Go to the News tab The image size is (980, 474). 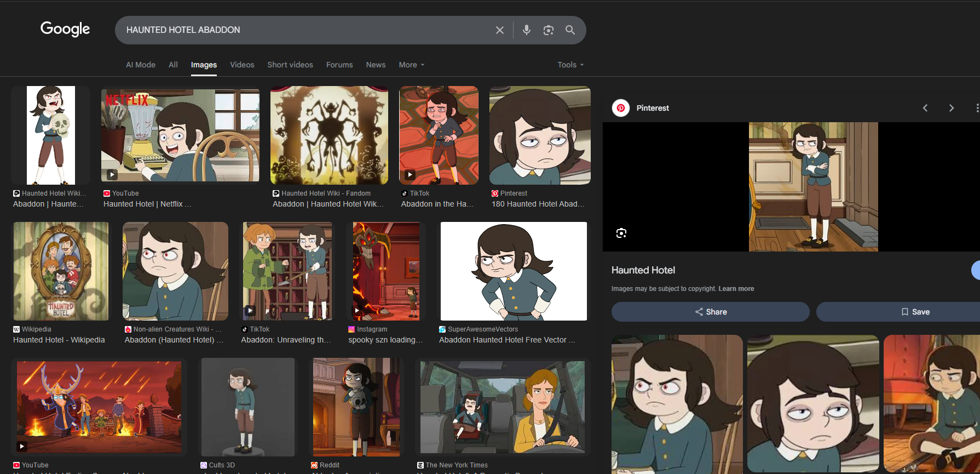[x=376, y=65]
